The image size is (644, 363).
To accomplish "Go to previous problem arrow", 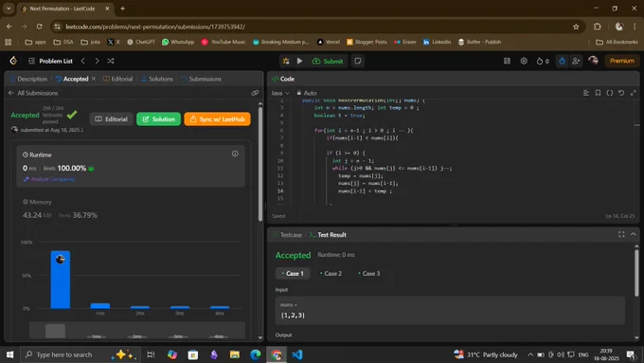I will (x=83, y=61).
